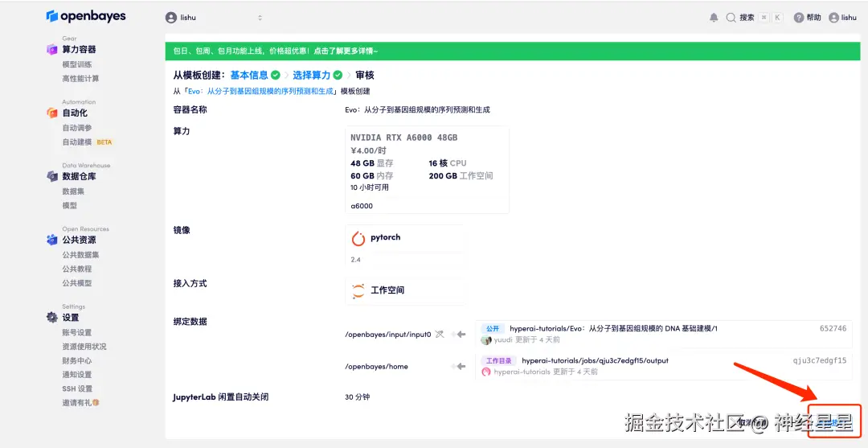868x448 pixels.
Task: Open 高性能计算 in sidebar
Action: click(80, 79)
